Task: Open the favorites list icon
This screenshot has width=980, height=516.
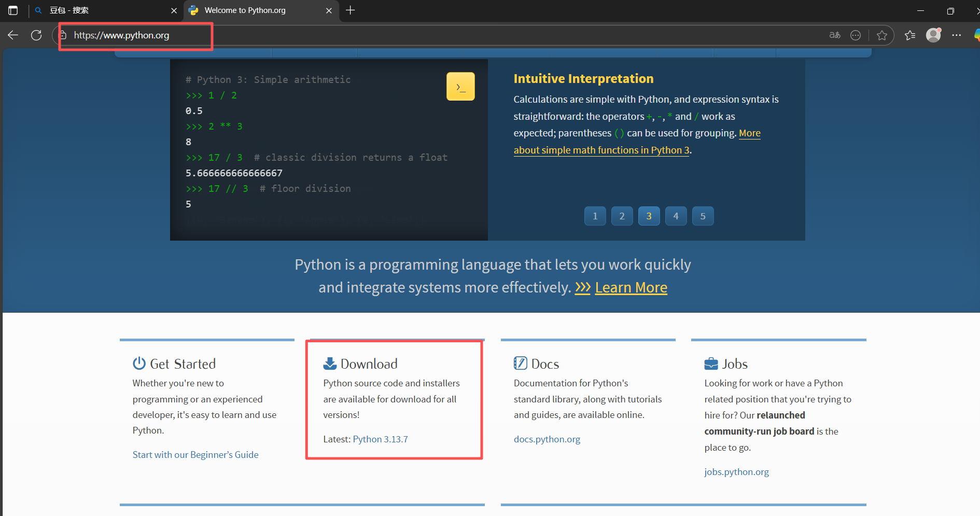Action: pos(910,35)
